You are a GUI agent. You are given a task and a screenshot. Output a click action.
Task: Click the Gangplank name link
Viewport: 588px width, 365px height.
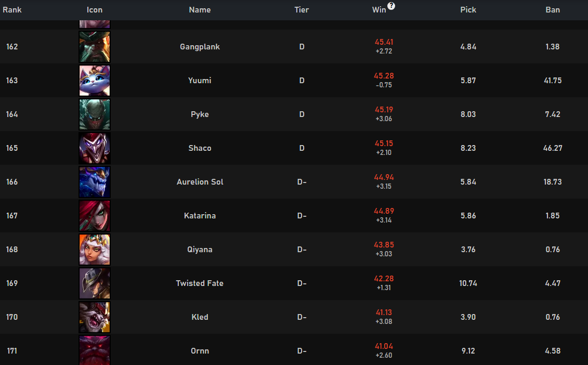pyautogui.click(x=200, y=47)
